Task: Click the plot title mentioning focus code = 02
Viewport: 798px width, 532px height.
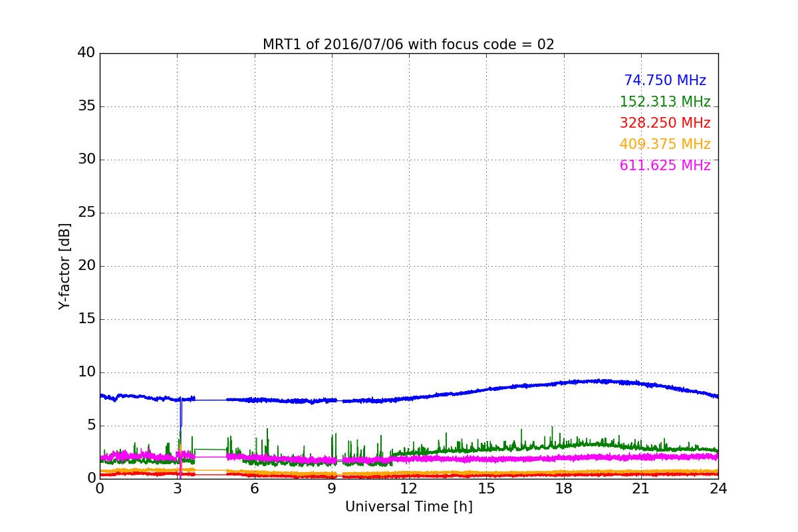Action: tap(408, 45)
